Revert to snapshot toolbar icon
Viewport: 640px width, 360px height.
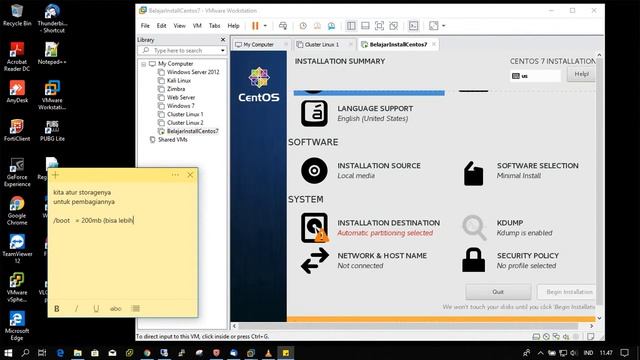click(x=317, y=26)
